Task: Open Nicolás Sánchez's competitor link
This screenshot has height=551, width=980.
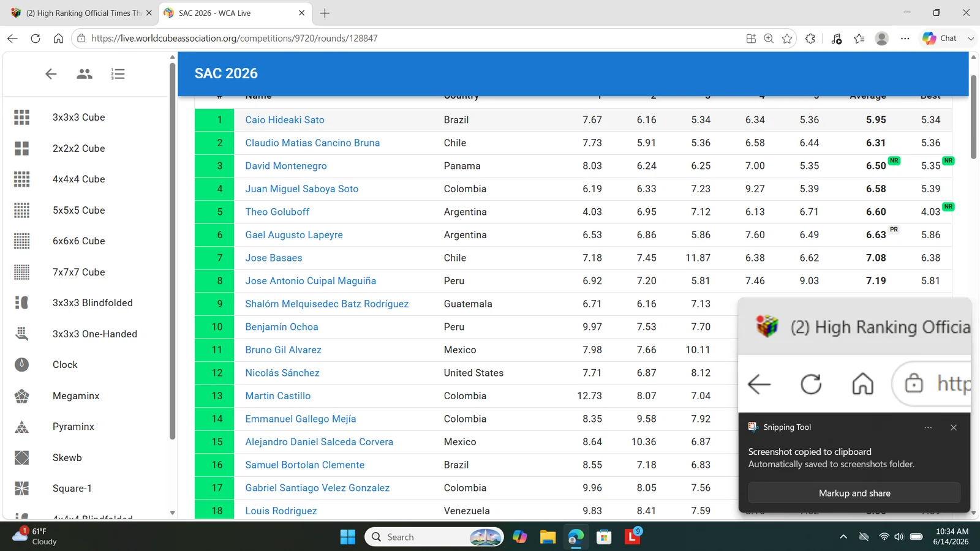Action: (x=282, y=373)
